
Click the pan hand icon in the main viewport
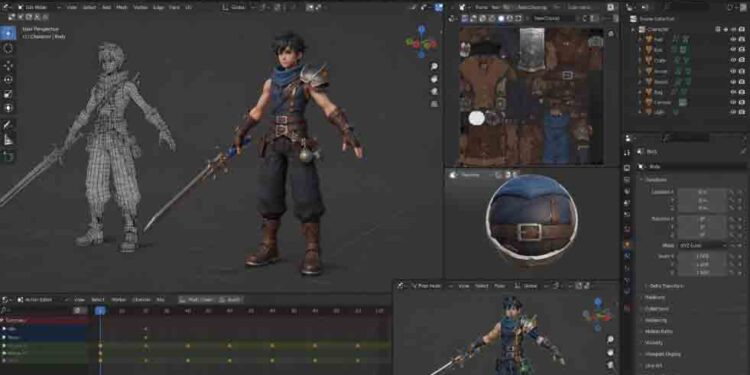coord(434,79)
